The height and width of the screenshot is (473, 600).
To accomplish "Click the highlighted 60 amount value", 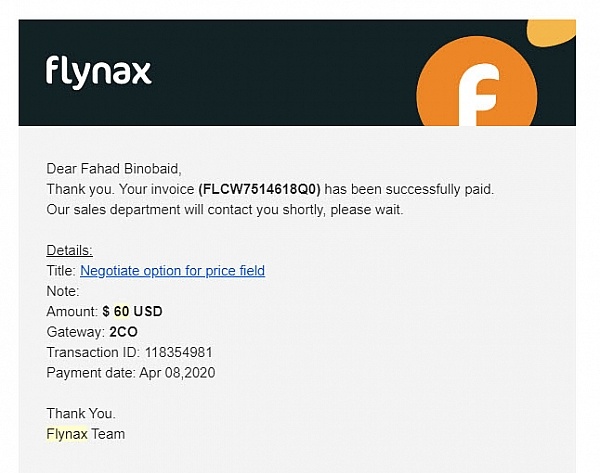I will click(121, 311).
